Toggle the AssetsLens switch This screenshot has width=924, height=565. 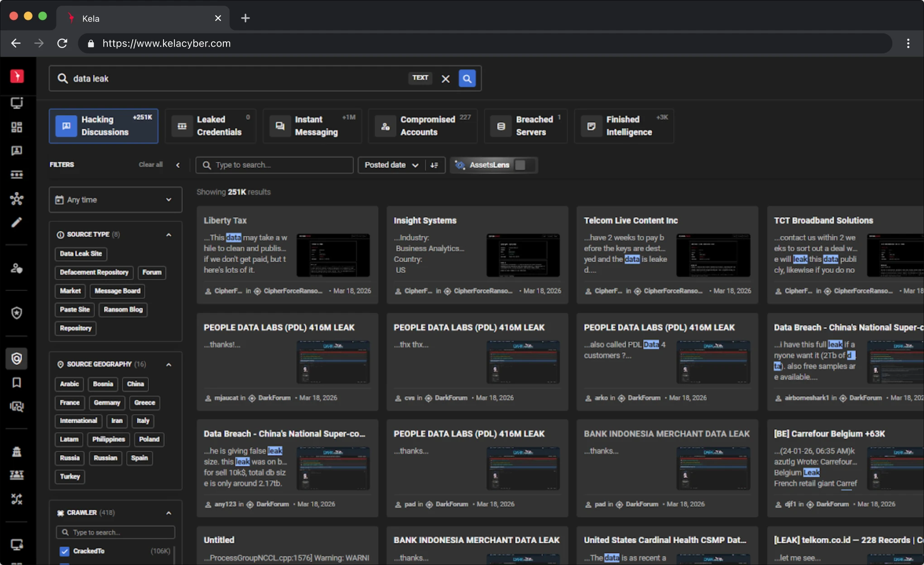tap(525, 165)
